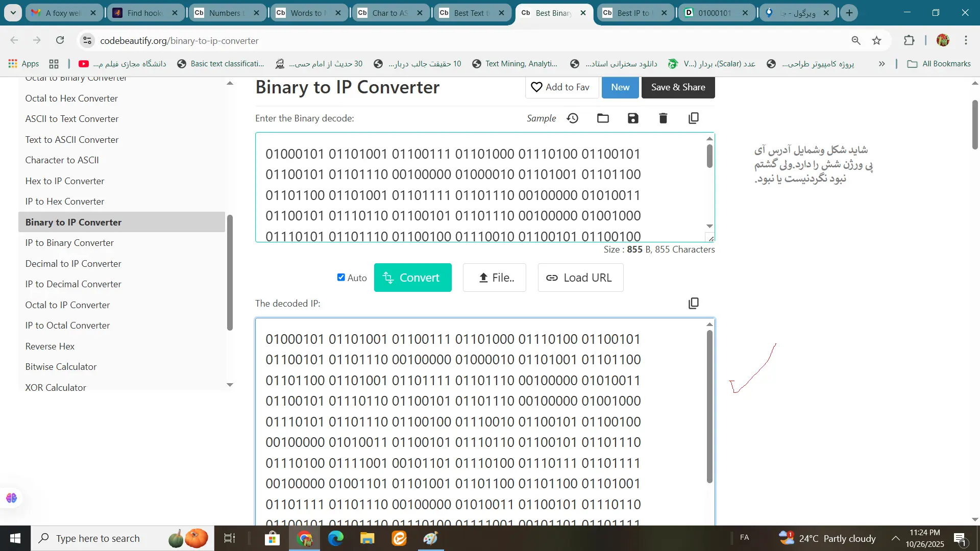
Task: Open file via folder icon above input
Action: tap(603, 118)
